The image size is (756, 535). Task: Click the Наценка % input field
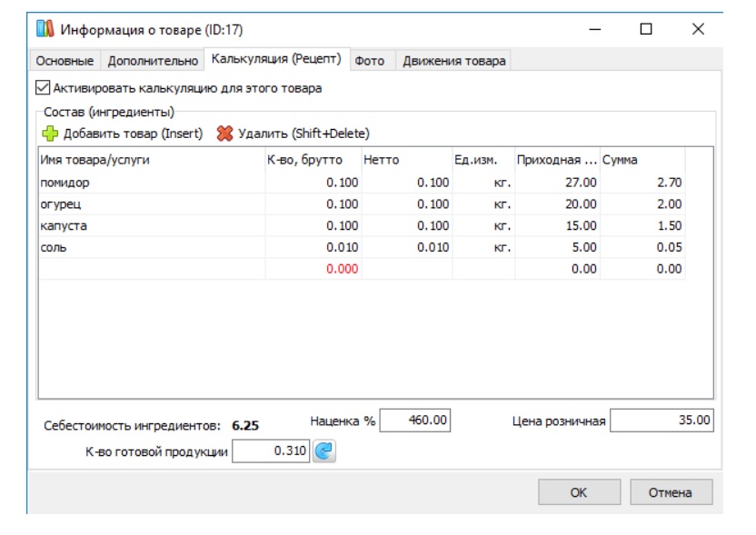pos(414,421)
